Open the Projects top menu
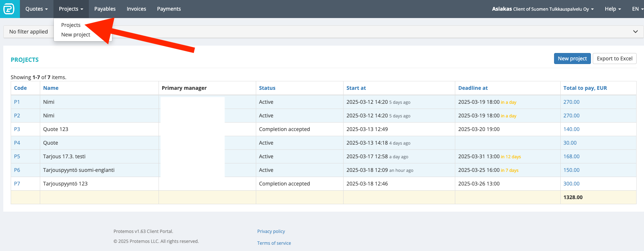644x251 pixels. click(71, 9)
